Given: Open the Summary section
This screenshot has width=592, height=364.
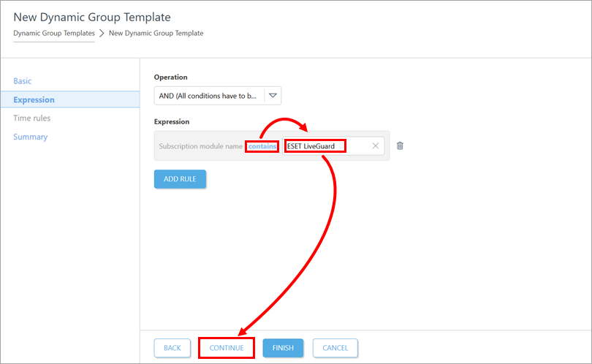Looking at the screenshot, I should [30, 137].
